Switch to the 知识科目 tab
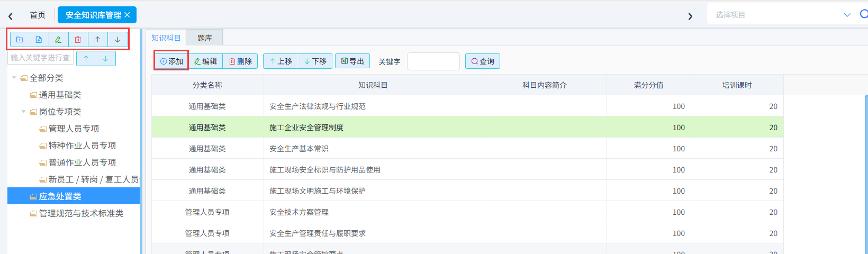 (x=166, y=38)
